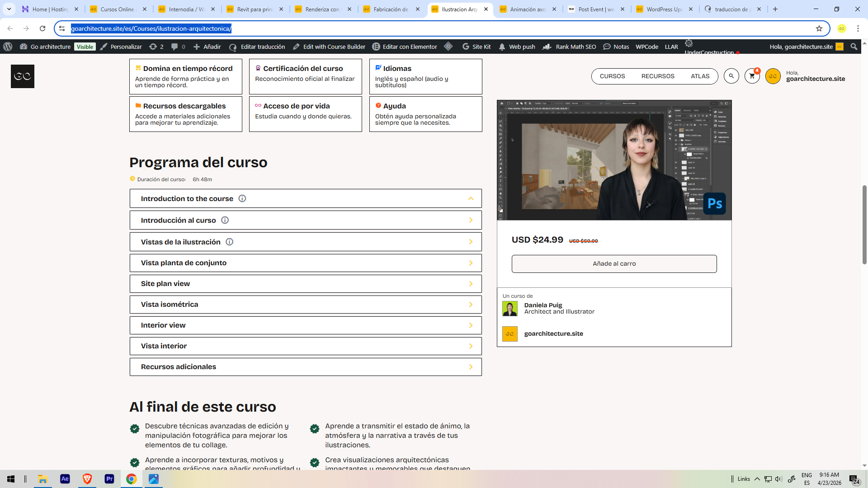
Task: Click the Photoshop course preview thumbnail
Action: (614, 160)
